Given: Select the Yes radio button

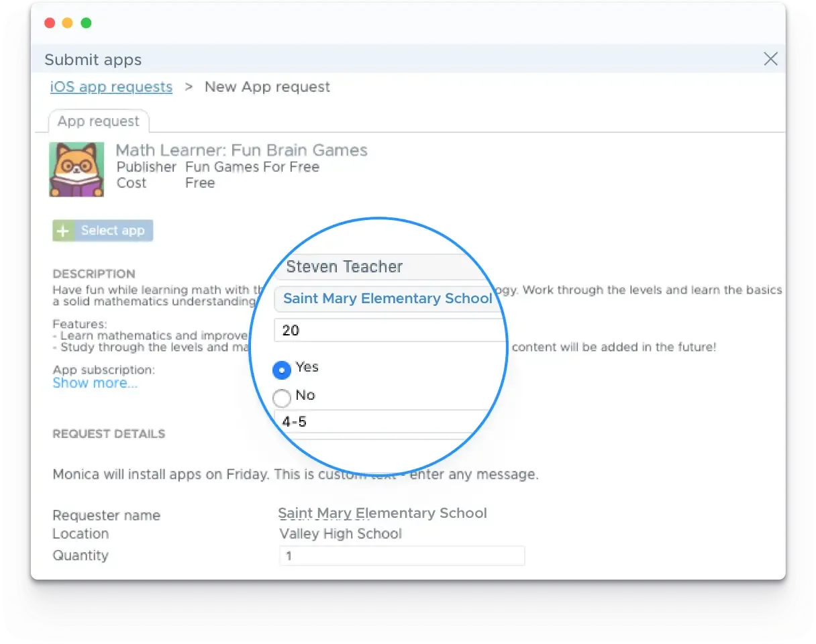Looking at the screenshot, I should [x=282, y=369].
